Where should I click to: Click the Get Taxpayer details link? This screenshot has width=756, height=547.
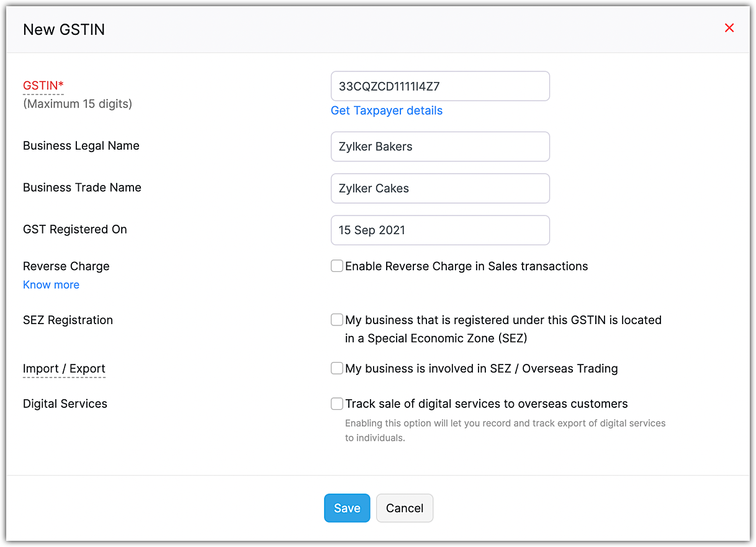[387, 111]
